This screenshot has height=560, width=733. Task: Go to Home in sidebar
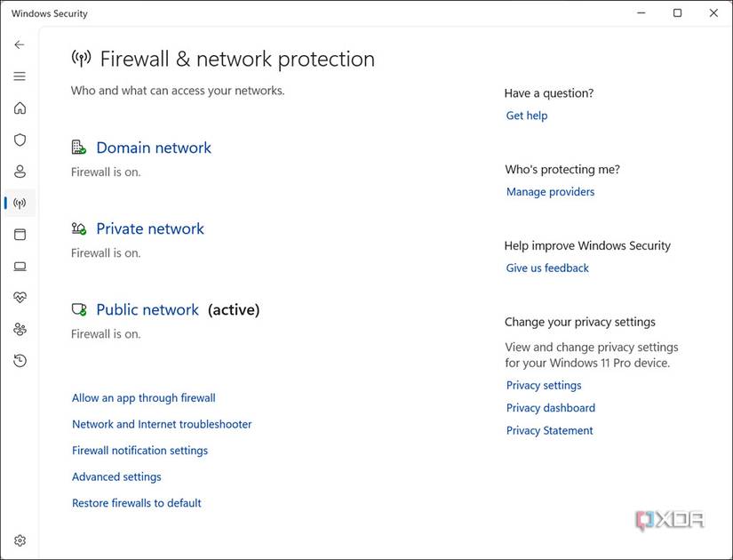tap(20, 108)
